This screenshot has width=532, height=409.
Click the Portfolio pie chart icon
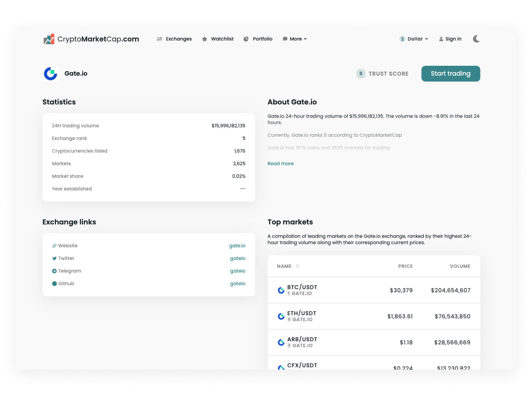[x=246, y=39]
